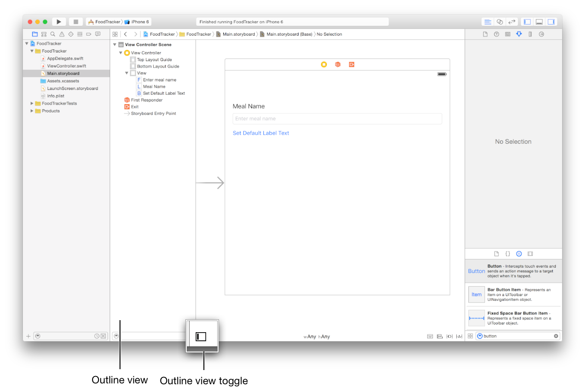Collapse the FoodTracker project root
The width and height of the screenshot is (585, 392).
[27, 43]
